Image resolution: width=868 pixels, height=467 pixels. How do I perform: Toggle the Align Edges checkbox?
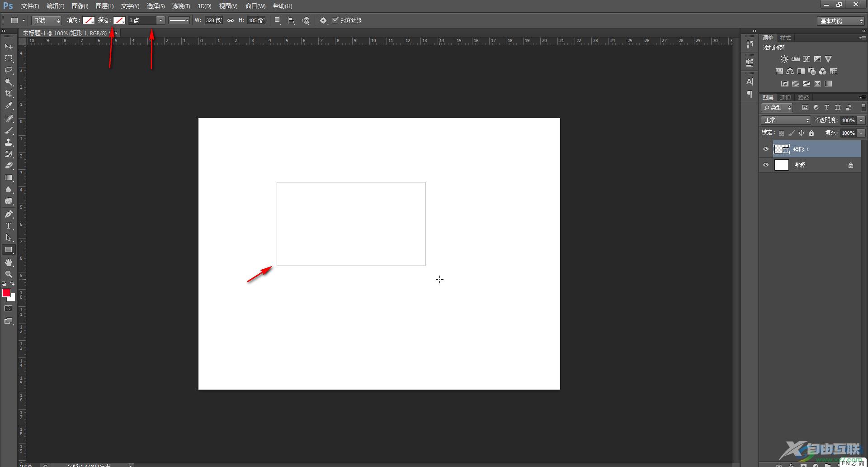[335, 20]
